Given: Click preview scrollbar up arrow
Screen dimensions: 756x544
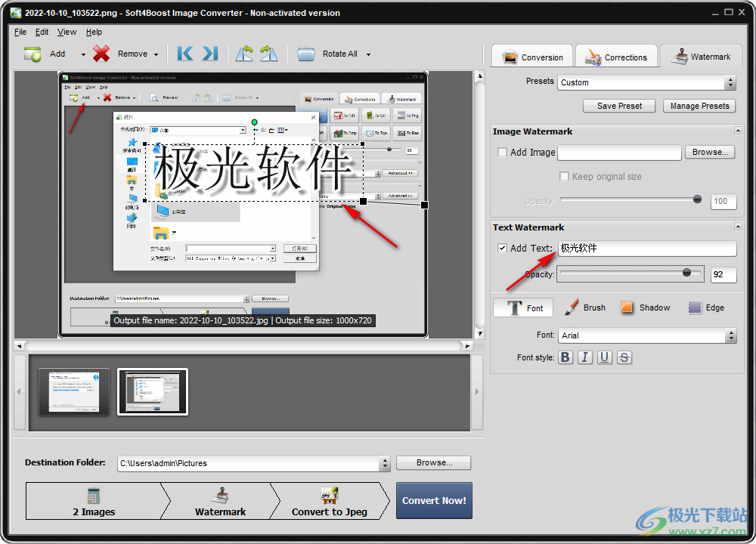Looking at the screenshot, I should (x=480, y=76).
